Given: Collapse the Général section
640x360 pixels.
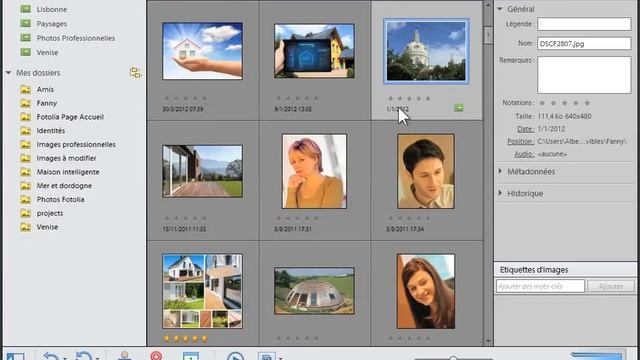Looking at the screenshot, I should pos(500,9).
